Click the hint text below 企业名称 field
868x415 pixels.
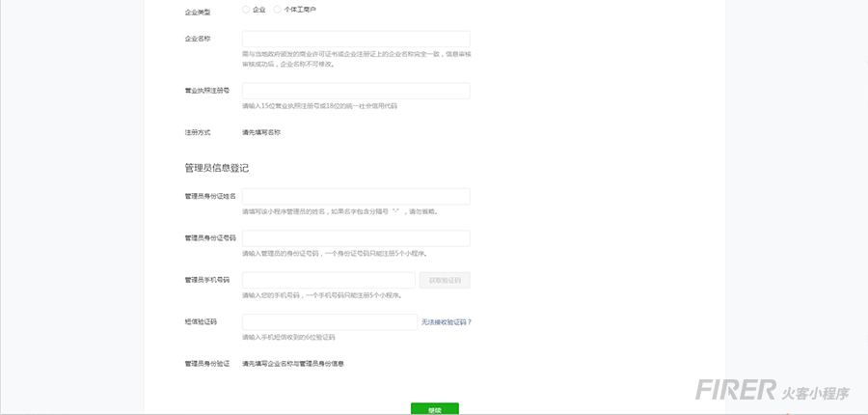click(x=357, y=59)
